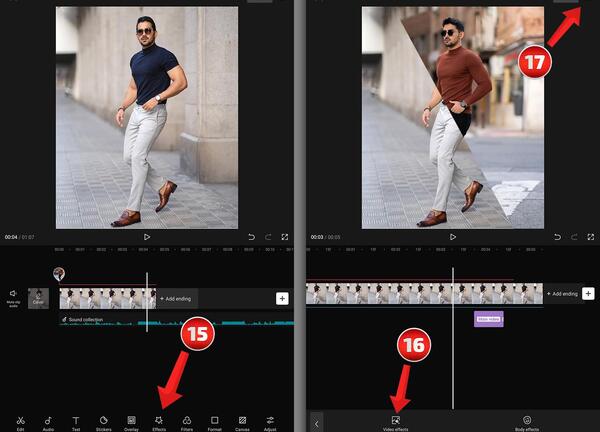Undo last action in left editor
The height and width of the screenshot is (432, 600).
point(251,237)
